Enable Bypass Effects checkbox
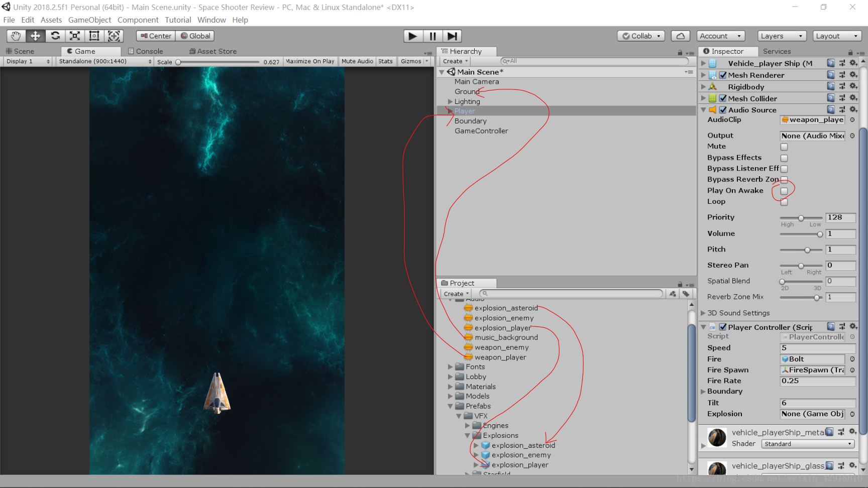This screenshot has height=488, width=868. [784, 158]
